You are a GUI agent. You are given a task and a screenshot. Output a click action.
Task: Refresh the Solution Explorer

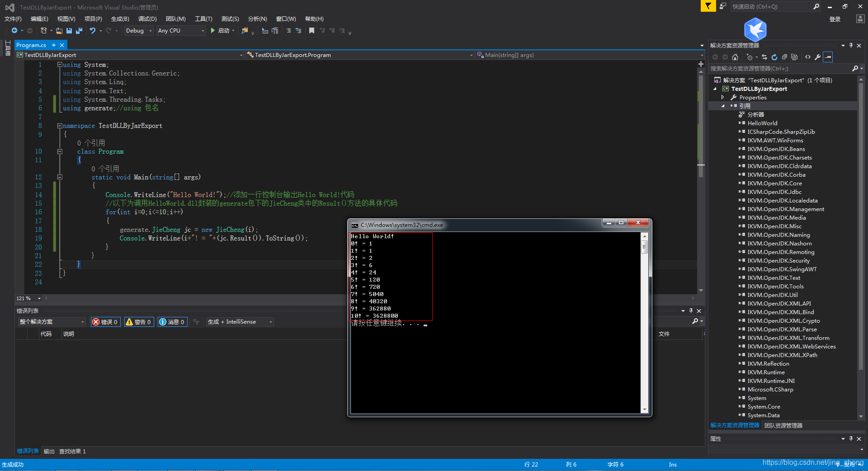[774, 57]
